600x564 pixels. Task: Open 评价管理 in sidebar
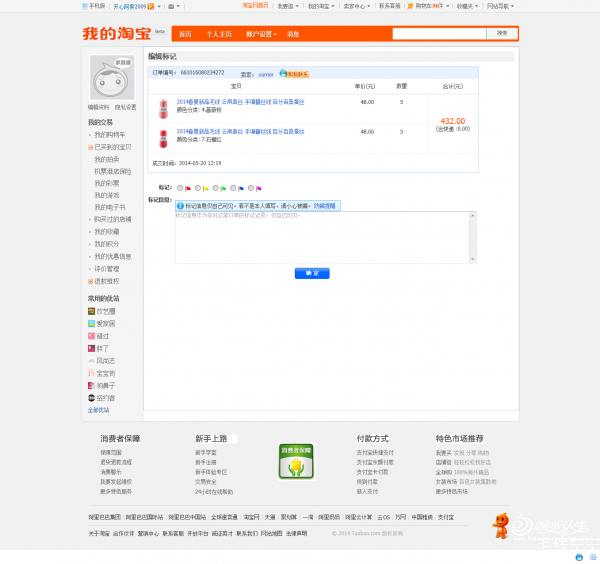(x=107, y=269)
